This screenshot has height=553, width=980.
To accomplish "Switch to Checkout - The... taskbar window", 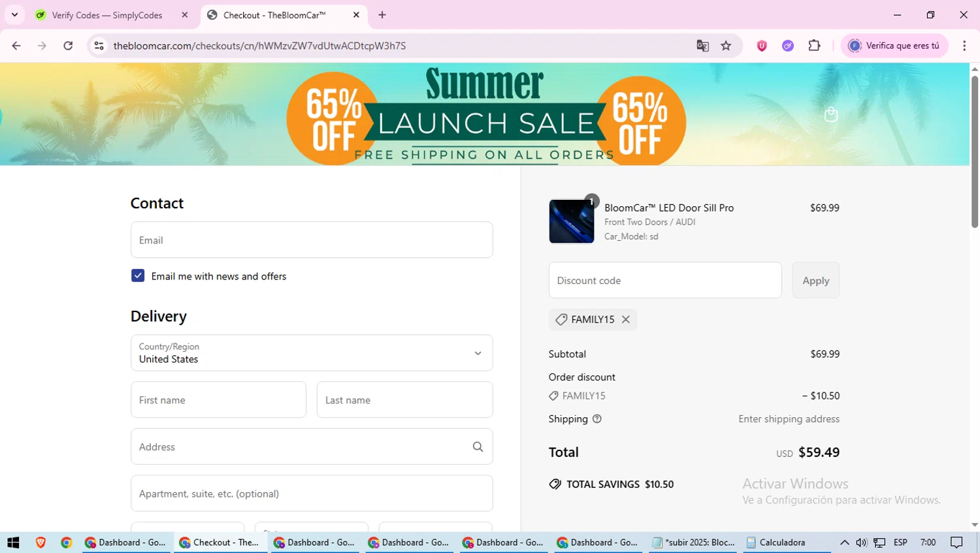I will (x=220, y=542).
